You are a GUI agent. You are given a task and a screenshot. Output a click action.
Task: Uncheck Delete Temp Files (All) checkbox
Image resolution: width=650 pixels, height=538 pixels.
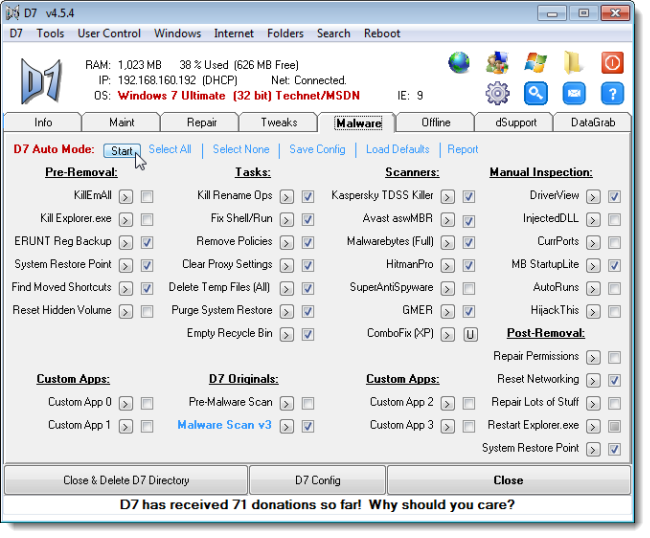(308, 288)
